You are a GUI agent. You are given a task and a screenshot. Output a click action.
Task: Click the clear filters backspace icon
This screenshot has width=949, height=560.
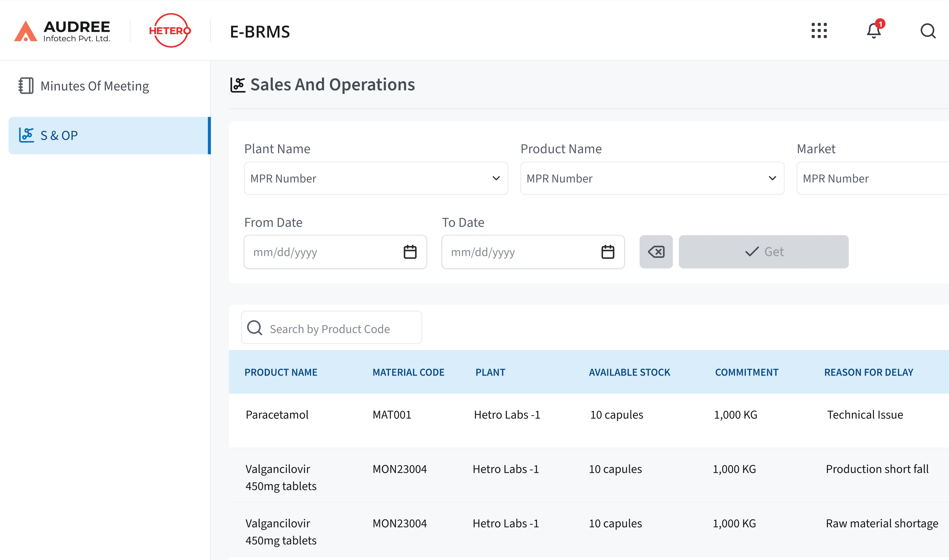[x=656, y=251]
